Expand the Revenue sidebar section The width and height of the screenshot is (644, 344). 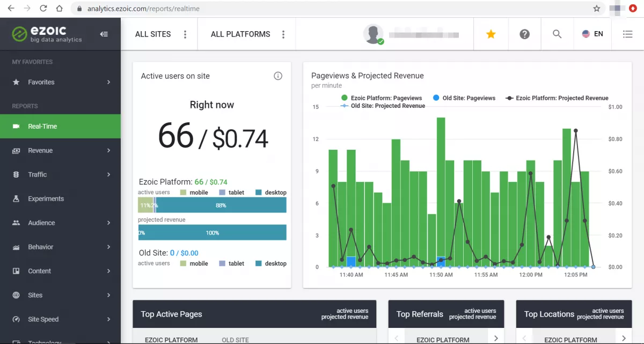point(60,150)
